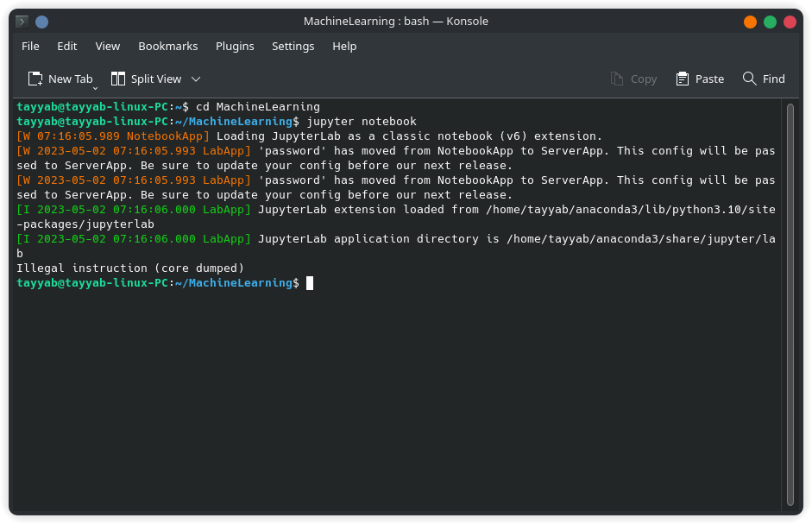Viewport: 812px width, 524px height.
Task: Click the Paste label
Action: 709,79
